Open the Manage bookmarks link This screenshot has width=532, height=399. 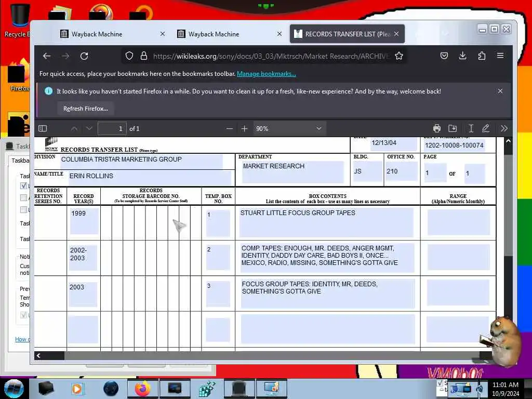[267, 74]
